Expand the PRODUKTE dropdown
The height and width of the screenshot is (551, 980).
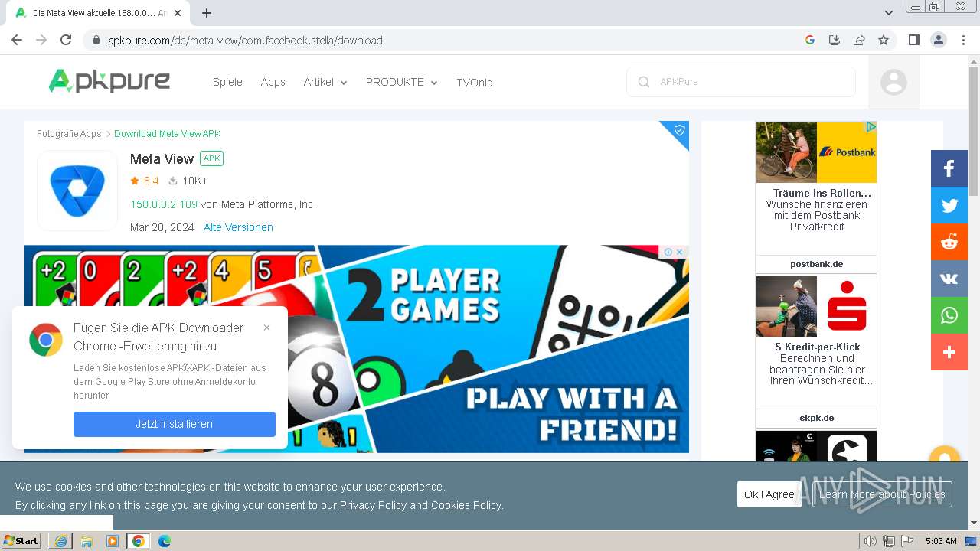pyautogui.click(x=402, y=82)
